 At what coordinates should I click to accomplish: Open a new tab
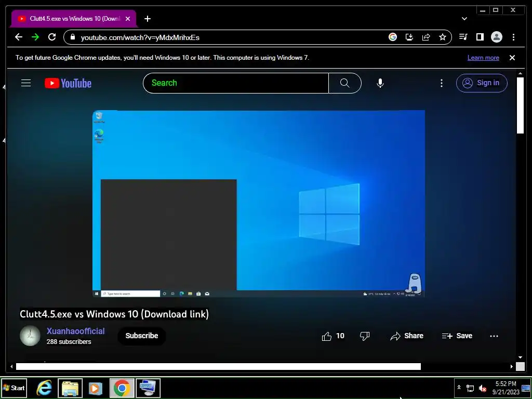click(x=147, y=19)
